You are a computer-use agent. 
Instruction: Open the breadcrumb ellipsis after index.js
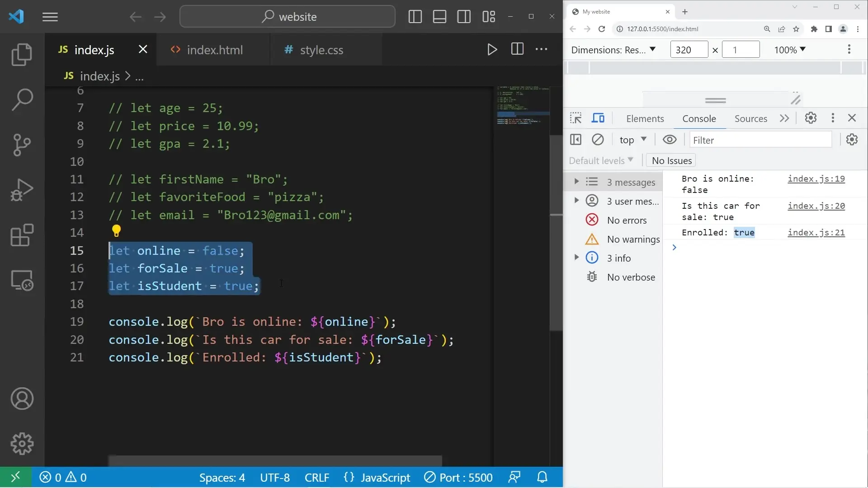pyautogui.click(x=140, y=76)
